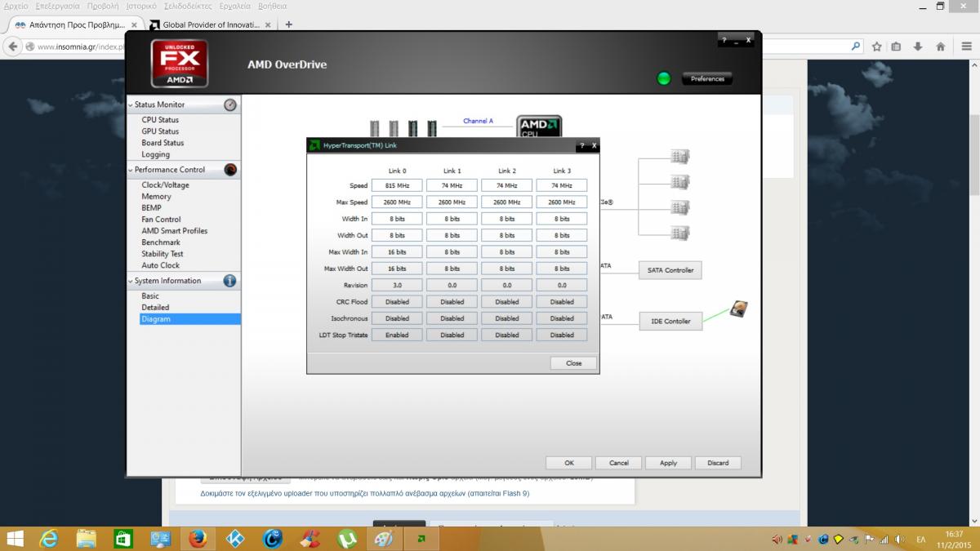Viewport: 980px width, 551px height.
Task: Click Close in HyperTransport Link dialog
Action: [x=573, y=363]
